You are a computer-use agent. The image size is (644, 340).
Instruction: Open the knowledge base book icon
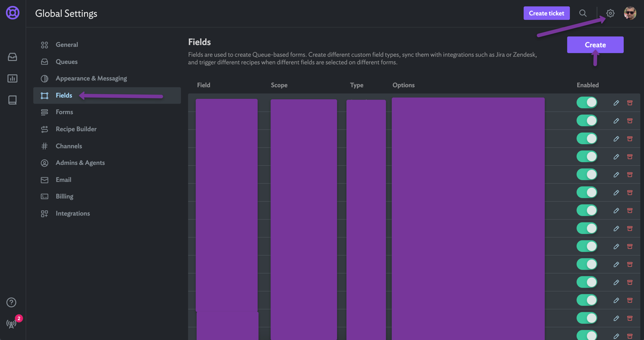tap(13, 100)
